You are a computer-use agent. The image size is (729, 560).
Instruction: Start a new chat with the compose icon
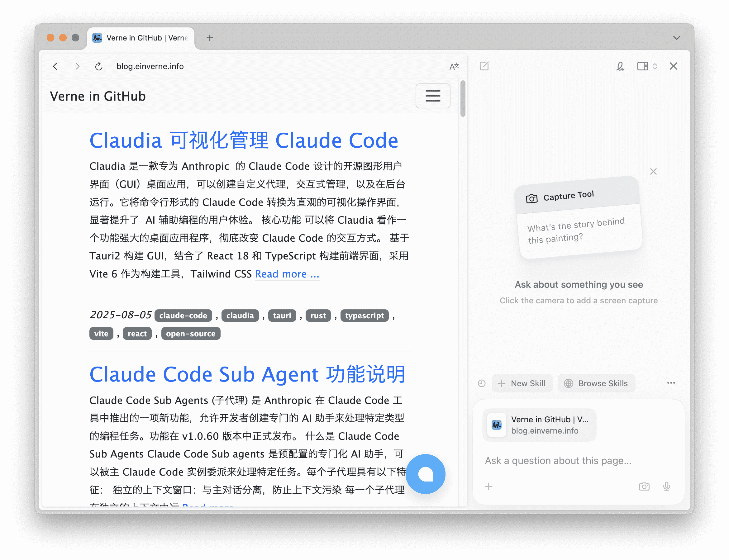484,66
